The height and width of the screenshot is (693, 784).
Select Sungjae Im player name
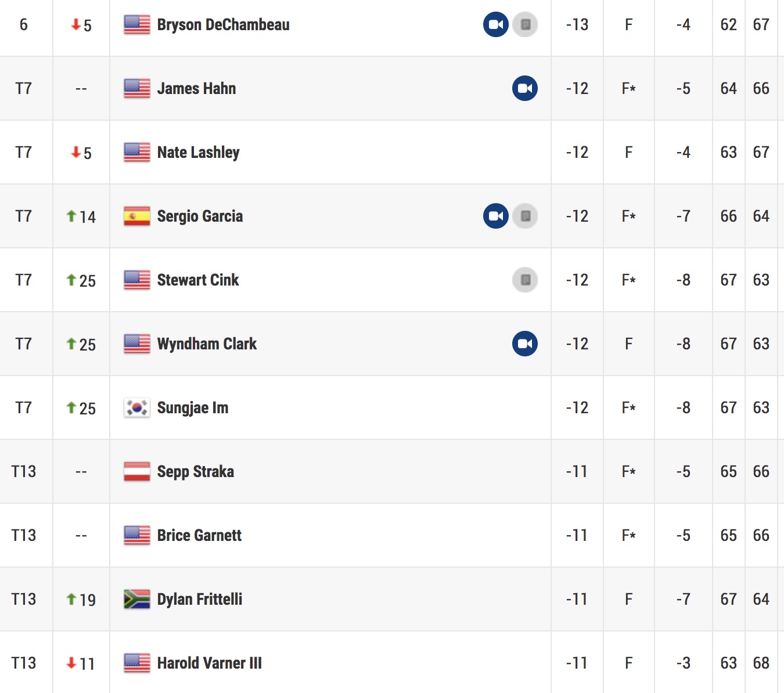pos(193,408)
